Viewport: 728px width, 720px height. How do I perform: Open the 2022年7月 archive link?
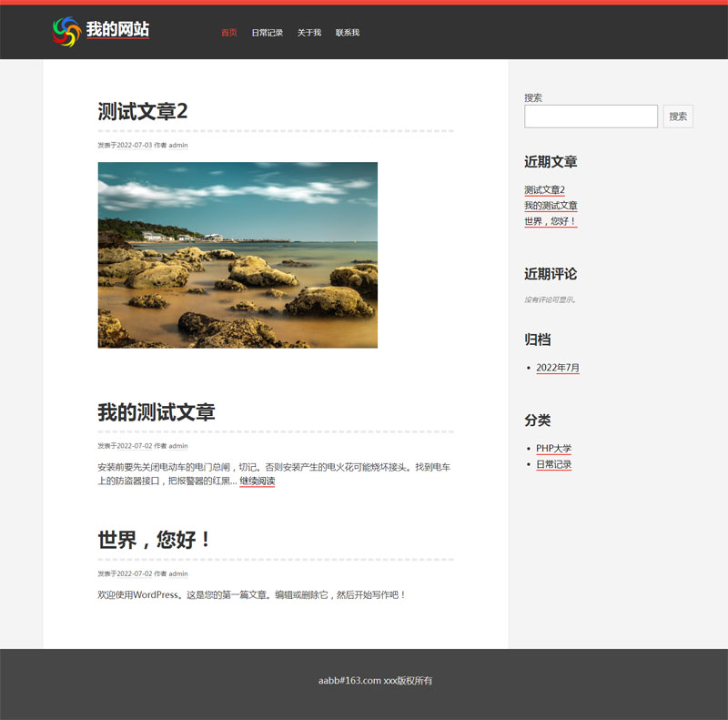558,368
